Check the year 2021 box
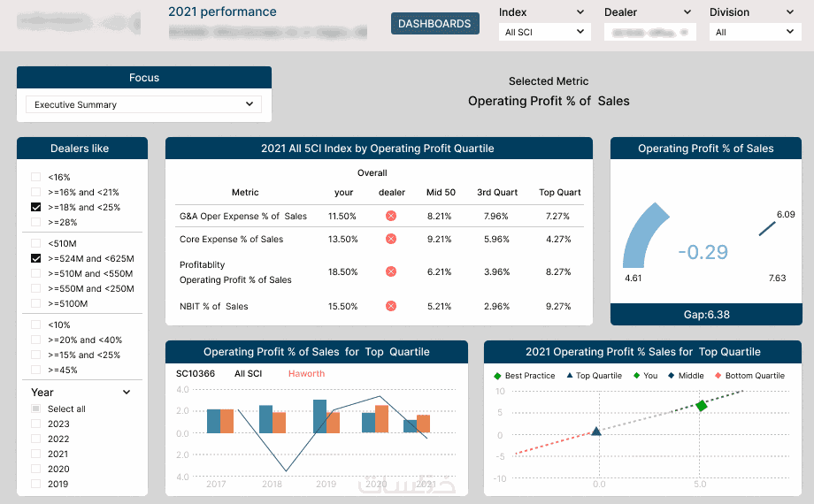The height and width of the screenshot is (504, 814). [35, 454]
